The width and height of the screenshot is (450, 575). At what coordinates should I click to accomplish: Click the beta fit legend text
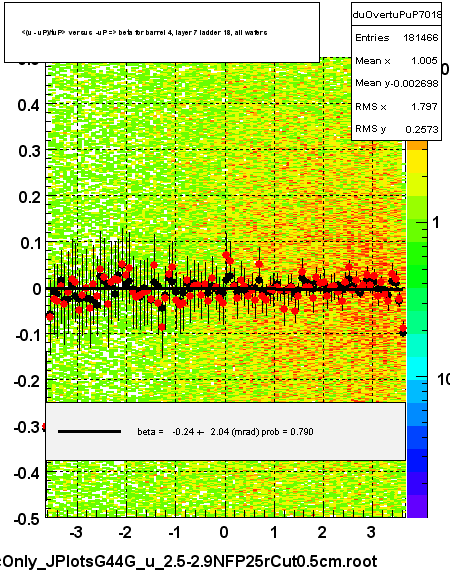click(225, 432)
